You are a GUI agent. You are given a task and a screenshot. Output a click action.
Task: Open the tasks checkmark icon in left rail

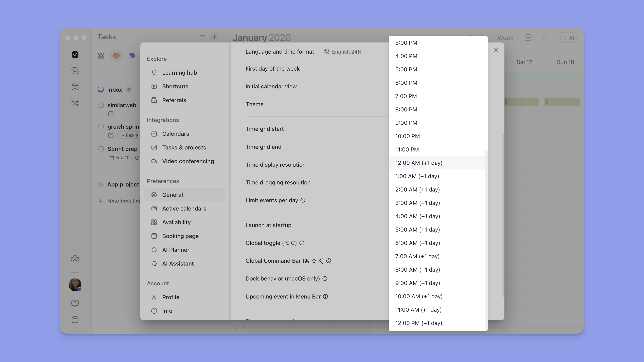(x=75, y=54)
